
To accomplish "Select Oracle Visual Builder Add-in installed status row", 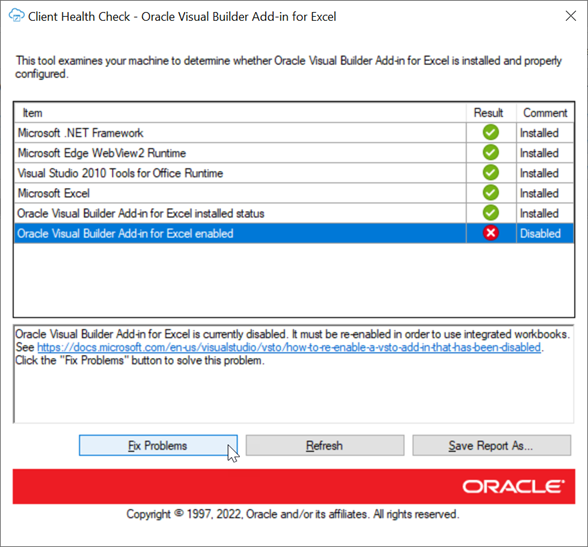I will pyautogui.click(x=294, y=213).
